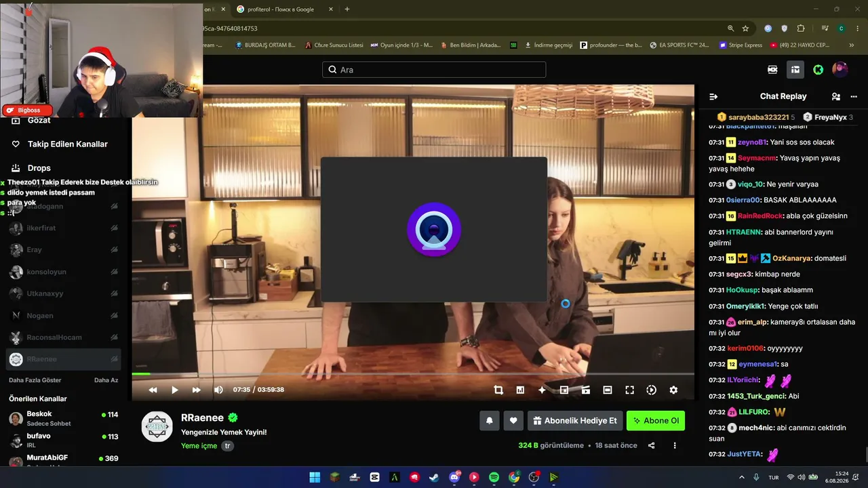Collapse list with Daha Az
Image resolution: width=868 pixels, height=488 pixels.
point(106,380)
